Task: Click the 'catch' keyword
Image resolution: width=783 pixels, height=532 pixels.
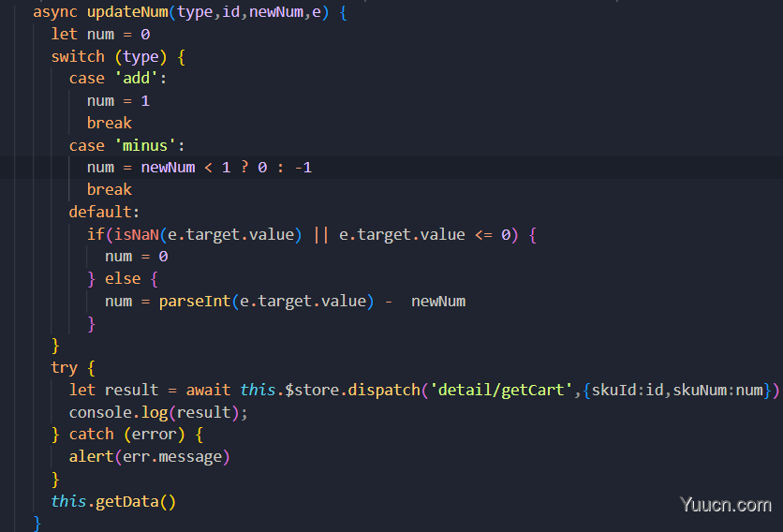Action: click(92, 434)
